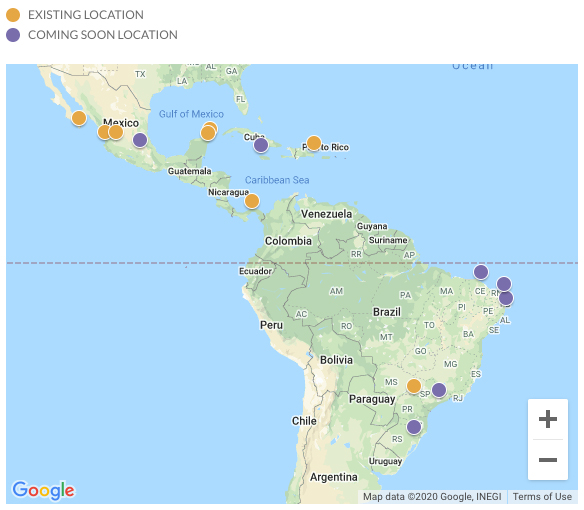Click the 'EXISTING LOCATION' legend label
Viewport: 584px width, 510px height.
tap(86, 15)
